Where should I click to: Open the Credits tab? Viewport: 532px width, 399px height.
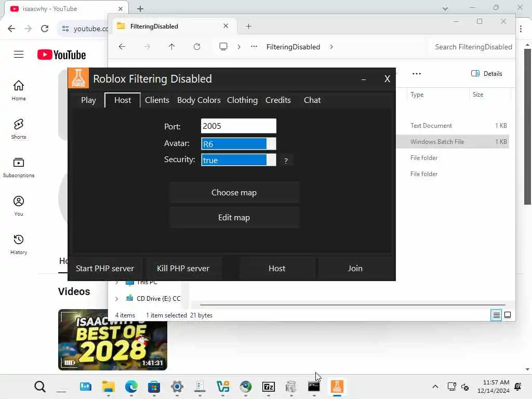[x=278, y=100]
